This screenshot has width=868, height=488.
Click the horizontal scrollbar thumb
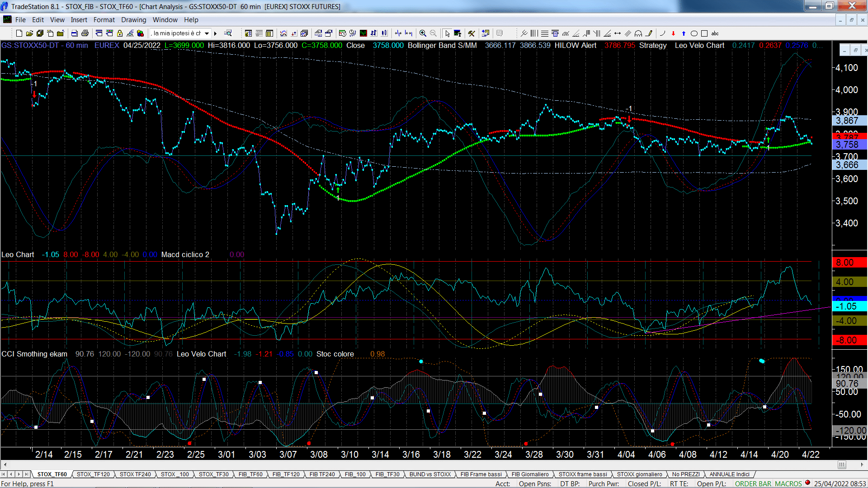(x=842, y=465)
